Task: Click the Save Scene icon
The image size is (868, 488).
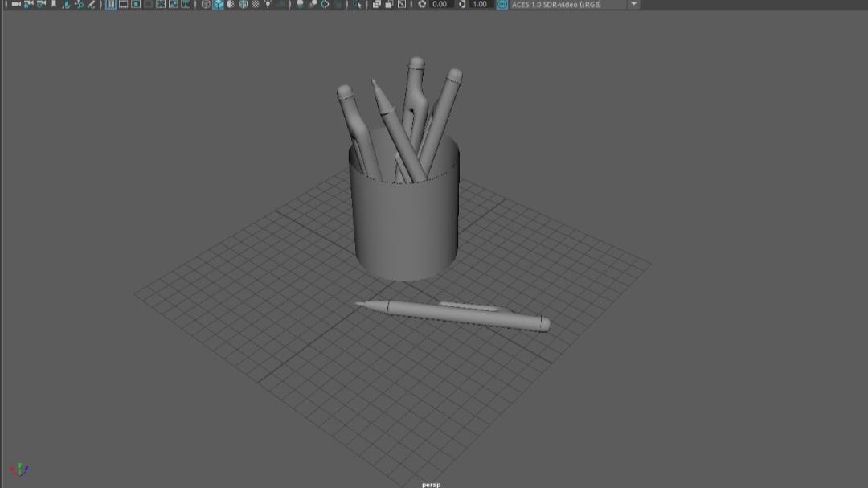Action: pos(40,5)
